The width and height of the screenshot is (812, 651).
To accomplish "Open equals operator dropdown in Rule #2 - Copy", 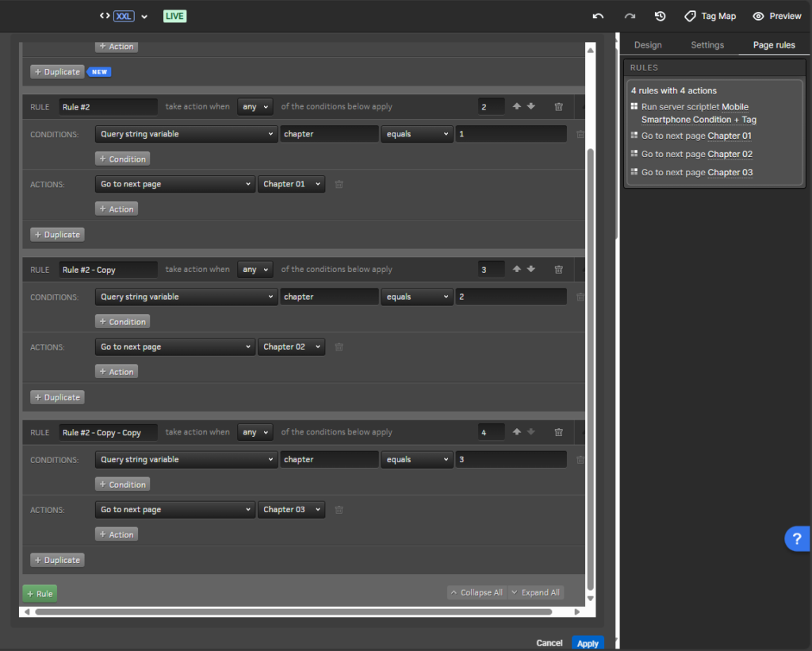I will point(416,297).
